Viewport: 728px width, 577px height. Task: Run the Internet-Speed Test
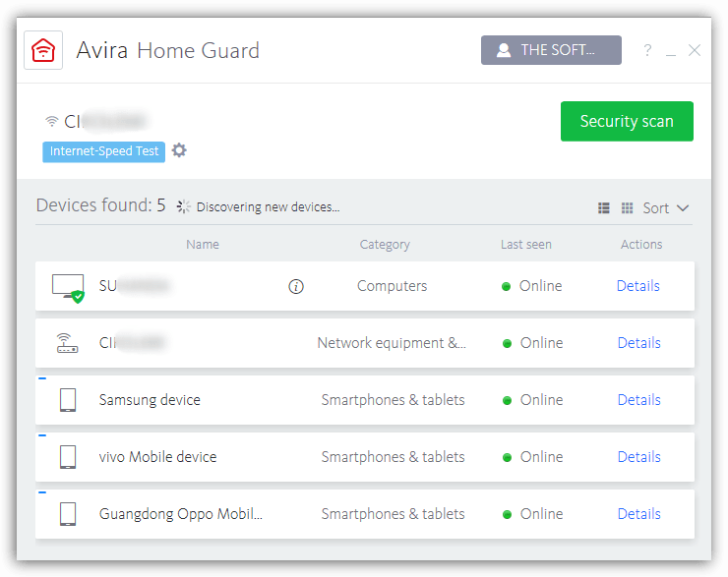pos(103,151)
